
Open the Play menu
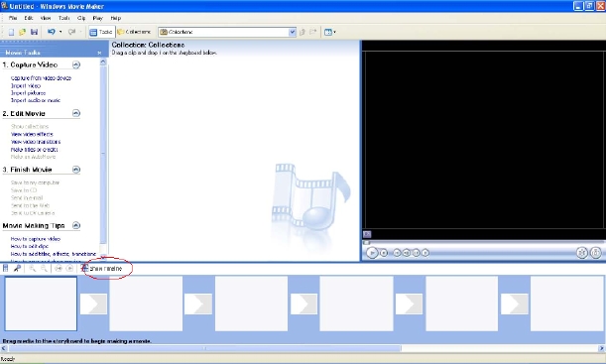click(98, 18)
